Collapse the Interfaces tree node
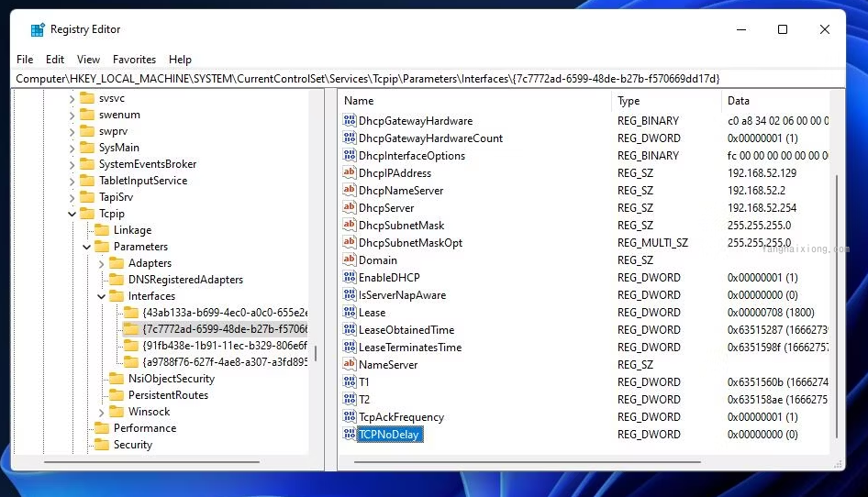This screenshot has width=868, height=497. (x=101, y=296)
